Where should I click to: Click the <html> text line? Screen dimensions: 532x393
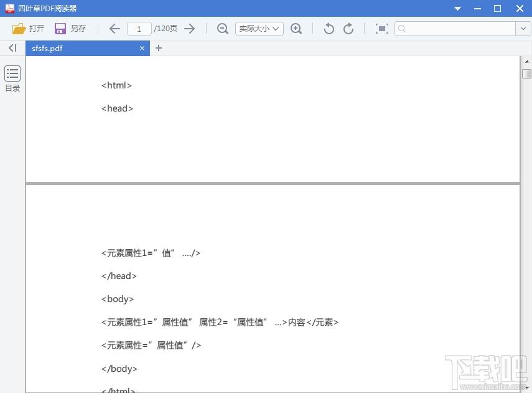116,85
